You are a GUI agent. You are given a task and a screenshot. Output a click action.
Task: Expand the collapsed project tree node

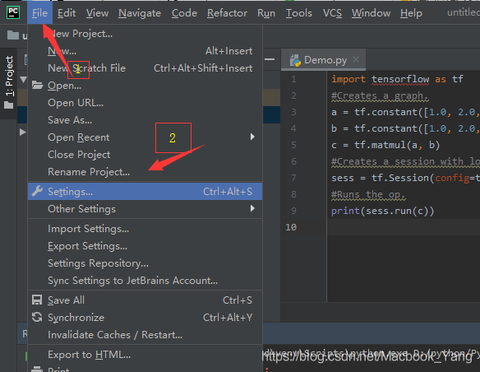tap(22, 132)
